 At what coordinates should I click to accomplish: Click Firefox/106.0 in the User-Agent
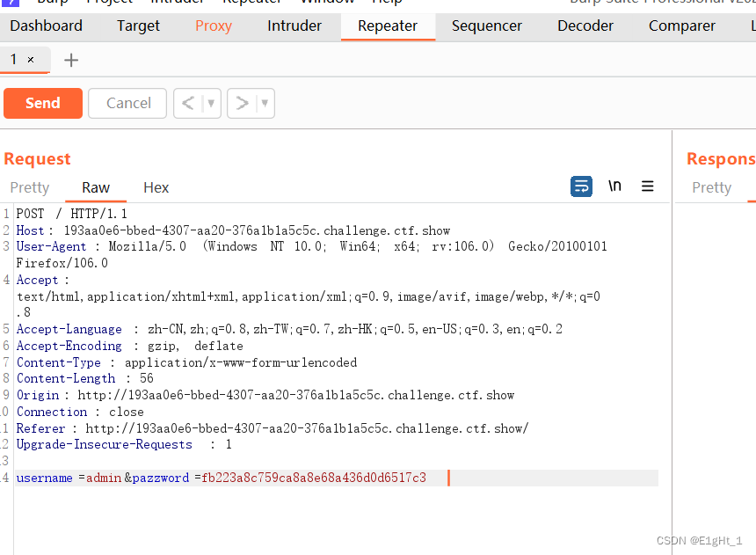pyautogui.click(x=62, y=263)
